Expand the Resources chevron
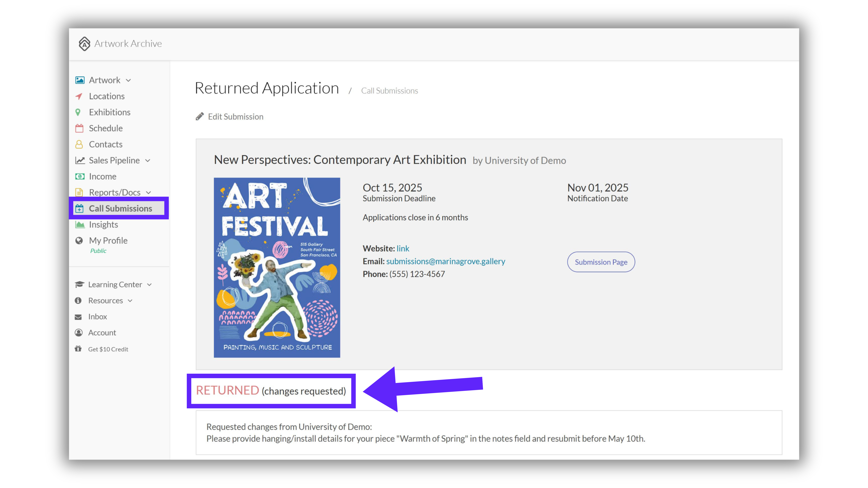The width and height of the screenshot is (868, 488). pyautogui.click(x=130, y=301)
